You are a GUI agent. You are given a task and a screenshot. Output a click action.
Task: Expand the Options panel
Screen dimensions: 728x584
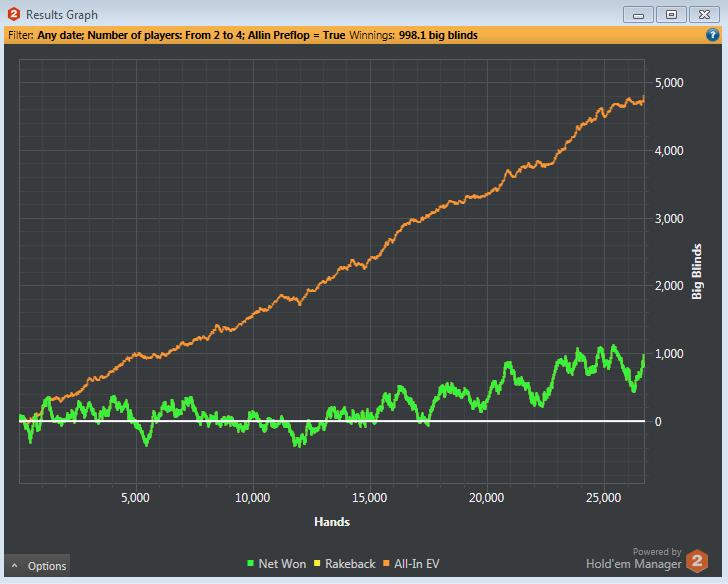(39, 566)
